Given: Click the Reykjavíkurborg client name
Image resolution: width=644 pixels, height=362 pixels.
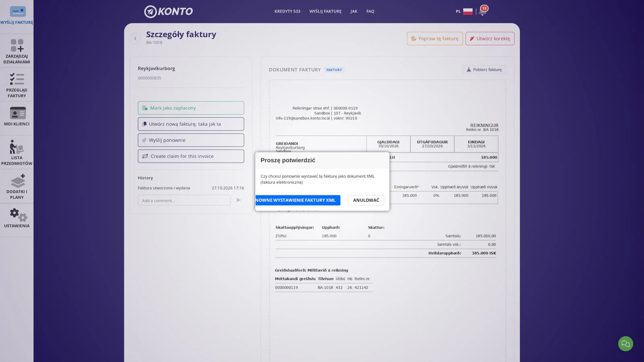Looking at the screenshot, I should click(157, 68).
